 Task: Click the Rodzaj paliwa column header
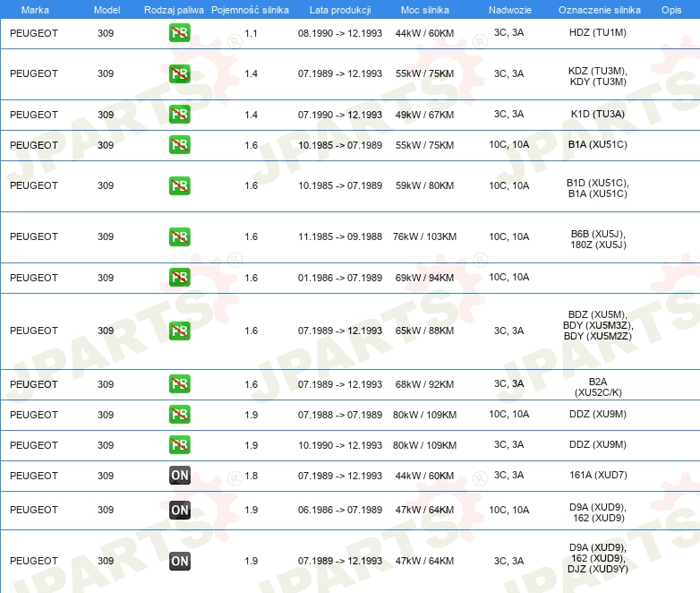(174, 10)
